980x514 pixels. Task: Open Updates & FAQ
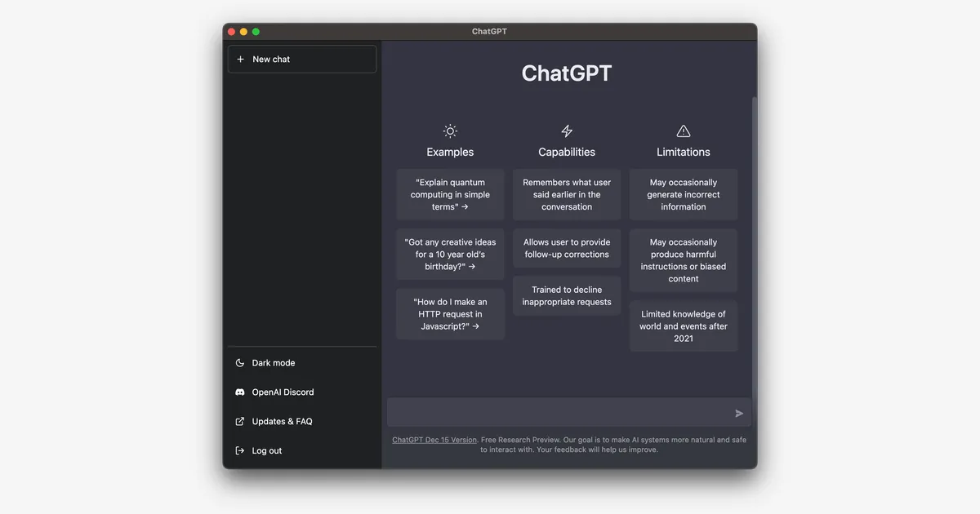pos(302,422)
